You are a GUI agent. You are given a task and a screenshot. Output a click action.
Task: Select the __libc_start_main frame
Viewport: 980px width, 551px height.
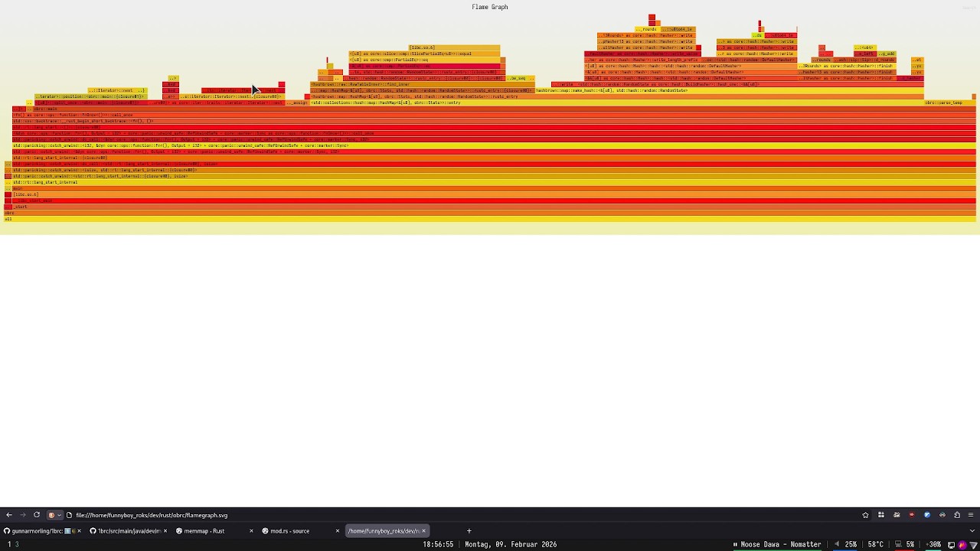click(x=494, y=201)
